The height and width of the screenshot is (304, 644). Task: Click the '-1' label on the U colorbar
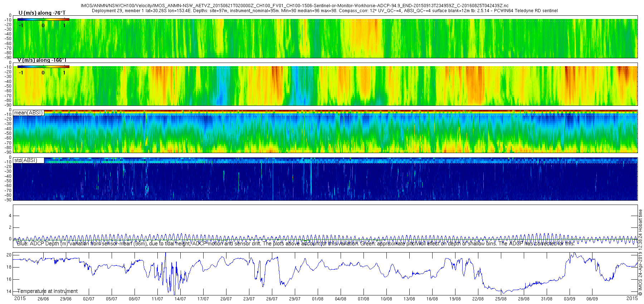pyautogui.click(x=21, y=25)
